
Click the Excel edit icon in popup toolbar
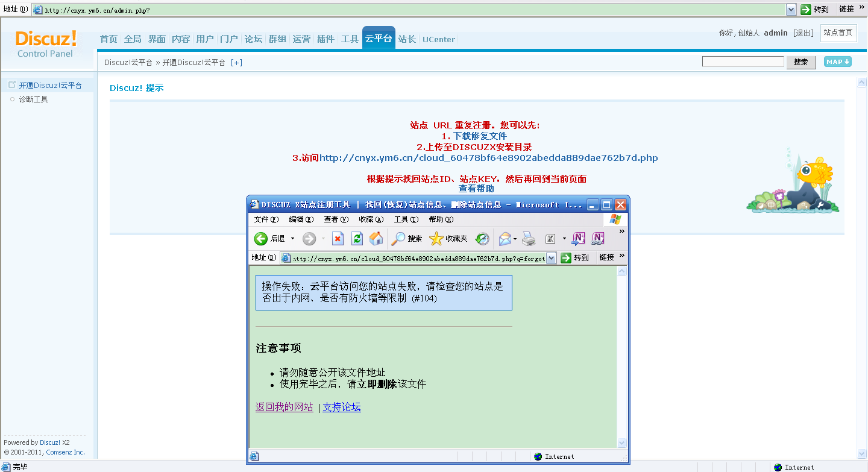point(550,239)
